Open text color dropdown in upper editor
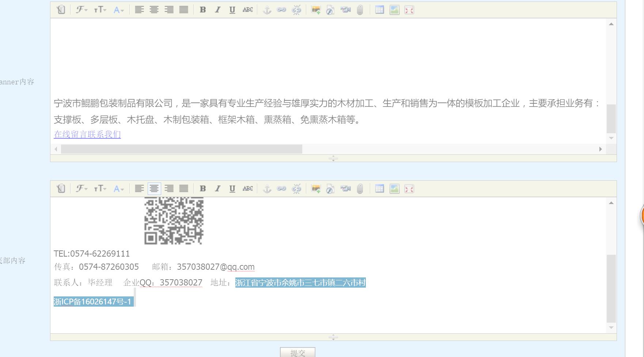 click(118, 10)
